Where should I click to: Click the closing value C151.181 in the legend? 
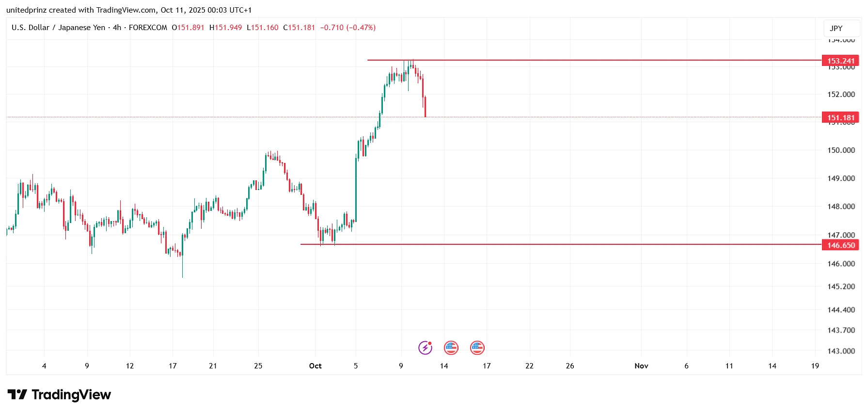[x=299, y=28]
